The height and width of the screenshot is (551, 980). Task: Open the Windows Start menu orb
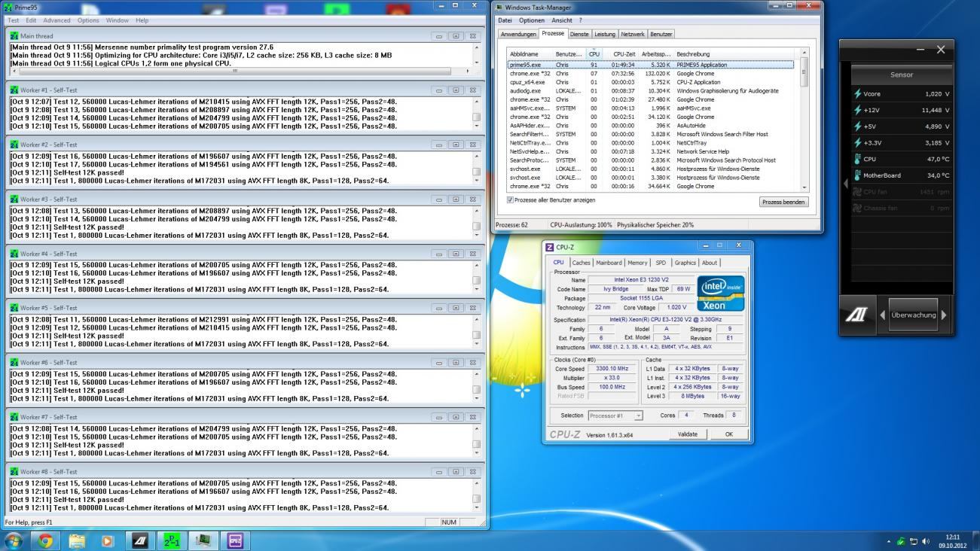point(14,540)
